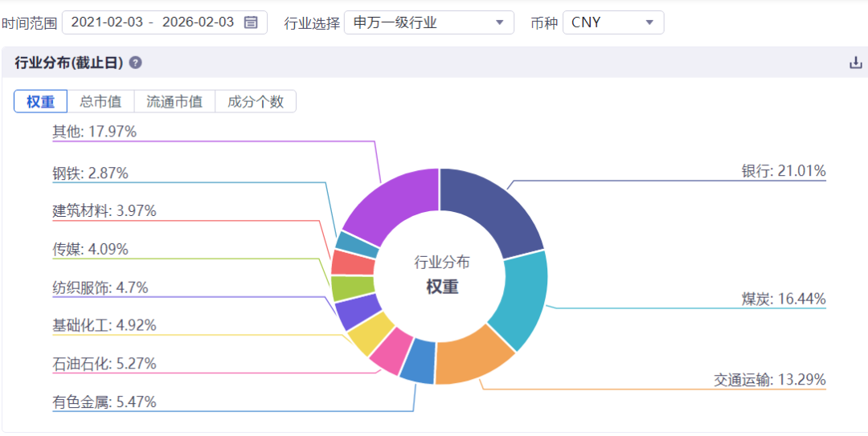The image size is (868, 436).
Task: Open the 申万一级行业 industry dropdown
Action: tap(429, 22)
